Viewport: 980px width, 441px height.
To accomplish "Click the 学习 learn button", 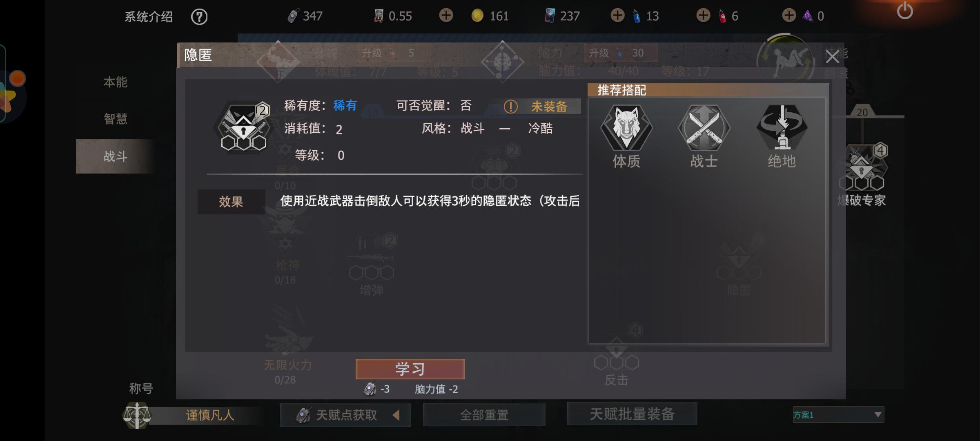I will coord(410,369).
